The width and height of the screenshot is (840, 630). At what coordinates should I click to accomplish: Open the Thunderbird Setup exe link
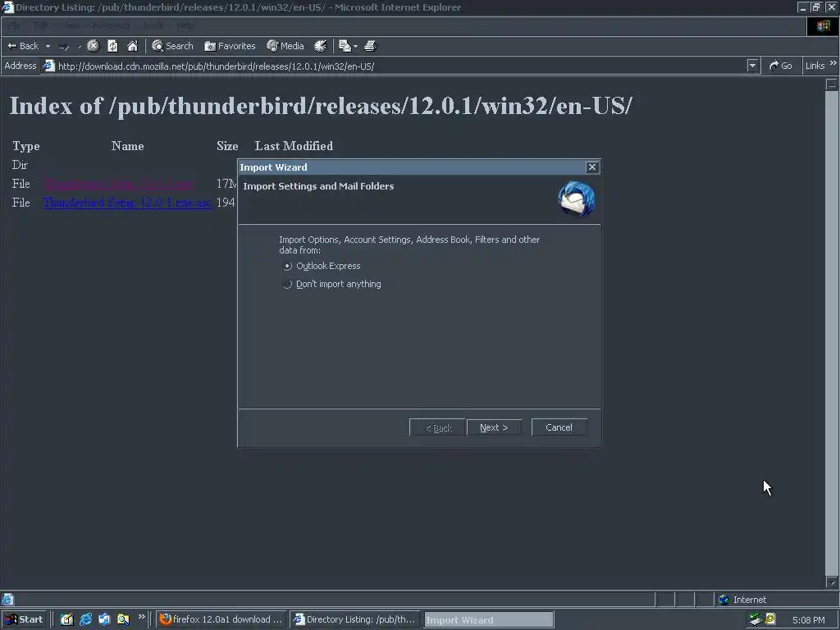[x=118, y=184]
